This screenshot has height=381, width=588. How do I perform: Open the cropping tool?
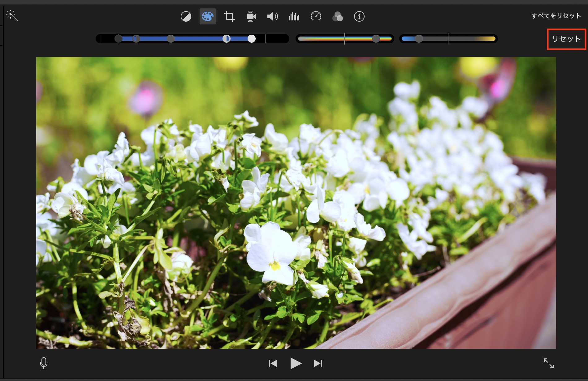[x=229, y=16]
